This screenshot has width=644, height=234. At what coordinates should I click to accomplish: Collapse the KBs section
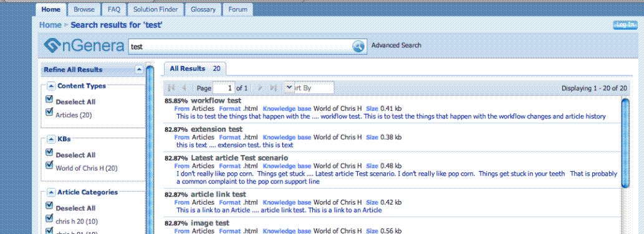coord(51,139)
